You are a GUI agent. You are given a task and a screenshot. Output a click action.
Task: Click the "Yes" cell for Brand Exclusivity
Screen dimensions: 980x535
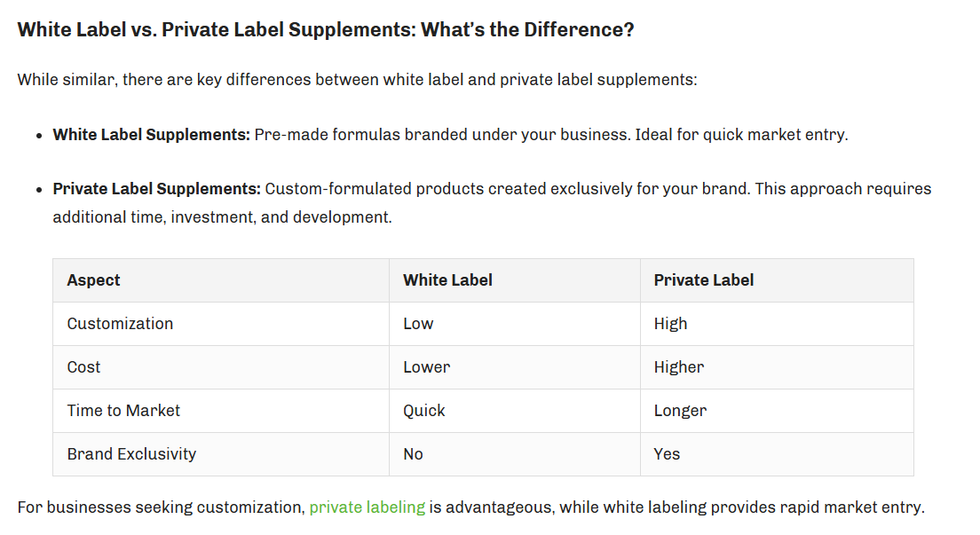click(x=667, y=454)
